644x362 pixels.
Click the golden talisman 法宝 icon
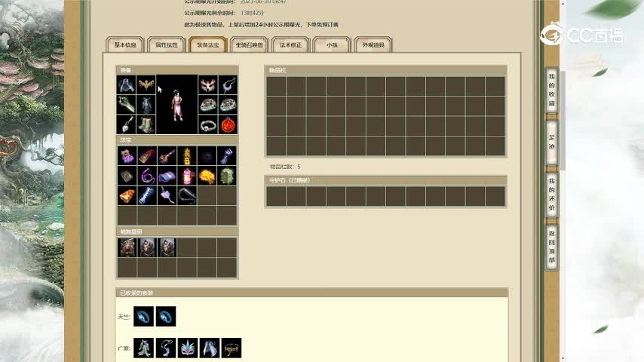(x=187, y=155)
